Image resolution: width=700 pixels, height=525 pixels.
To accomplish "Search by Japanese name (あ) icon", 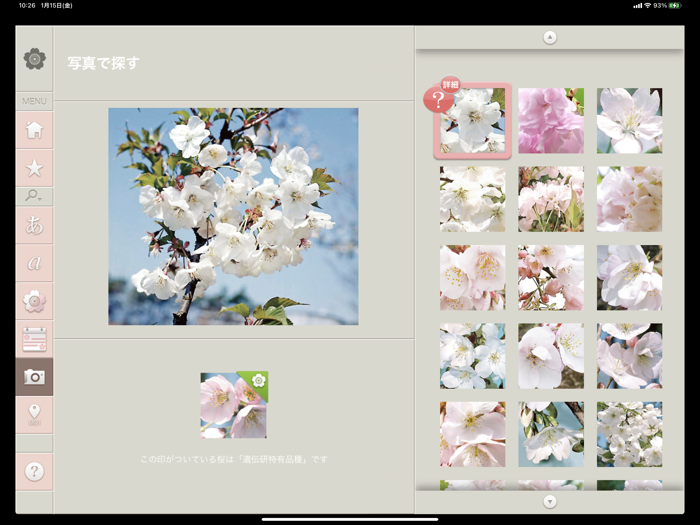I will pyautogui.click(x=34, y=225).
